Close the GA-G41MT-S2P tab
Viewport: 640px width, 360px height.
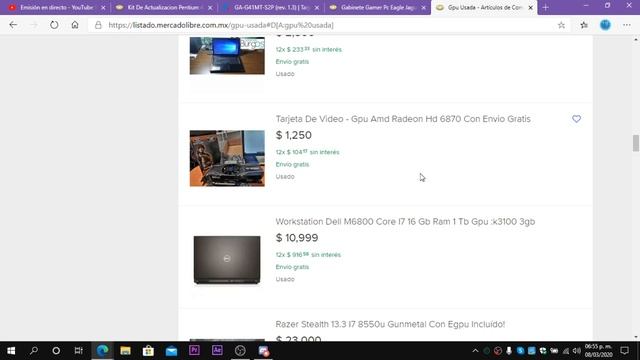(317, 7)
